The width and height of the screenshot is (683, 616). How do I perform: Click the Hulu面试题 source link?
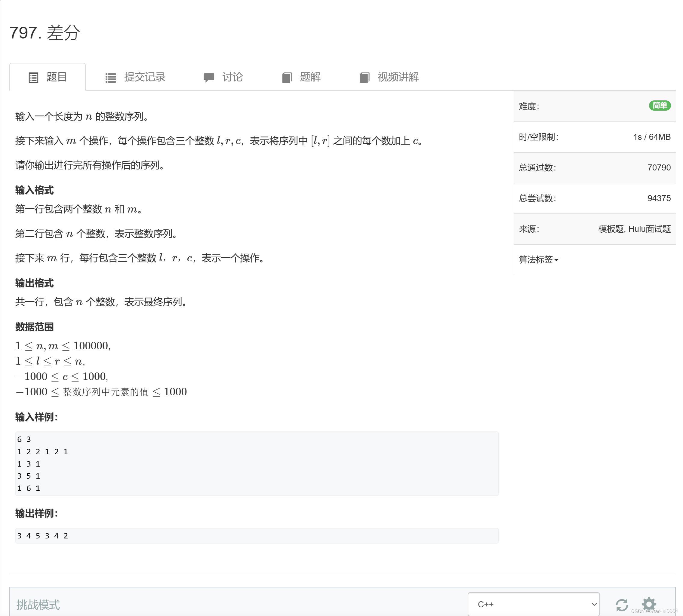coord(649,229)
